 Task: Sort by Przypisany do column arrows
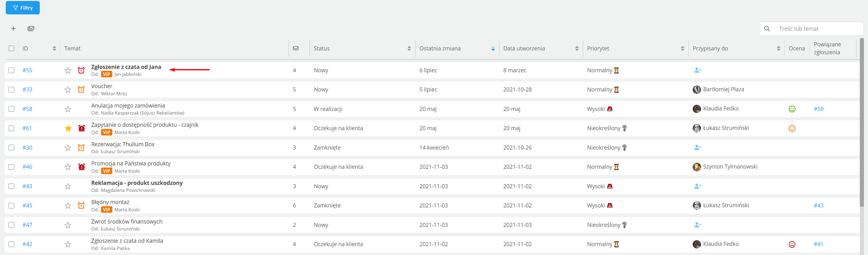click(x=778, y=48)
